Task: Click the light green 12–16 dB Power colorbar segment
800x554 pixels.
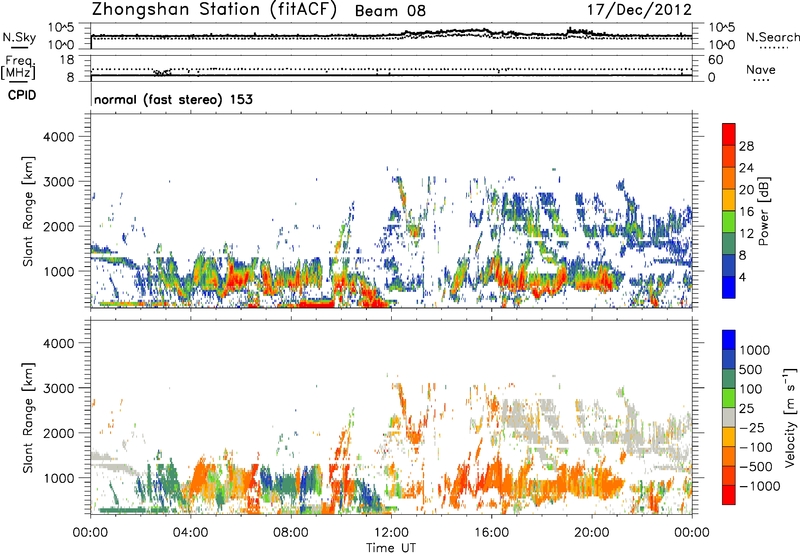Action: pyautogui.click(x=729, y=222)
